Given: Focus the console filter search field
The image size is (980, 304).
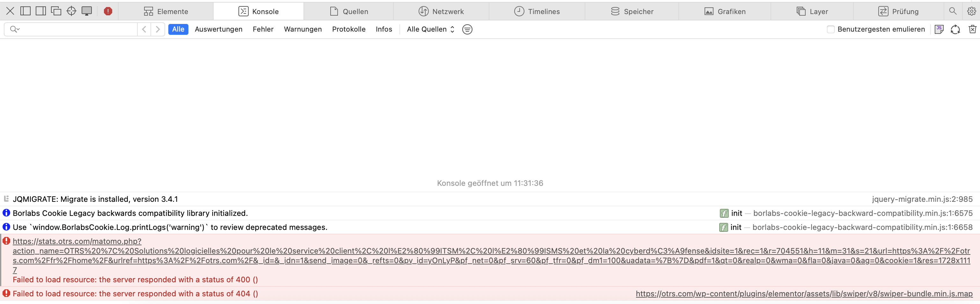Looking at the screenshot, I should pyautogui.click(x=71, y=29).
